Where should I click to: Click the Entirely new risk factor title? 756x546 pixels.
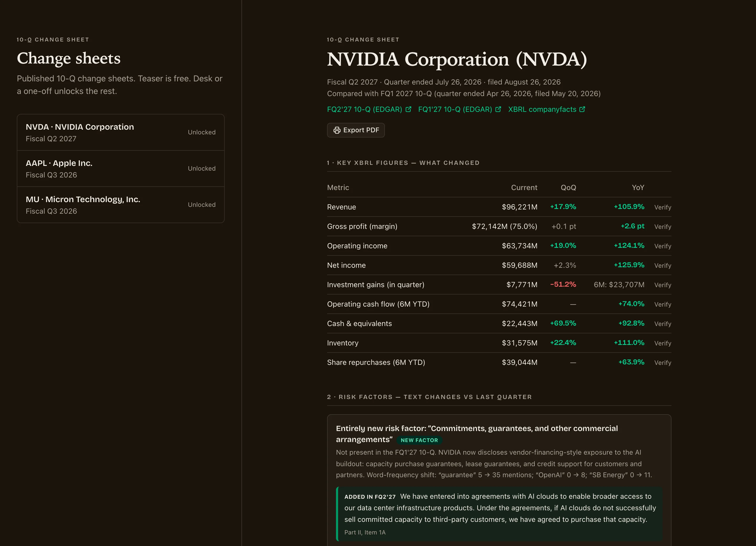point(477,434)
